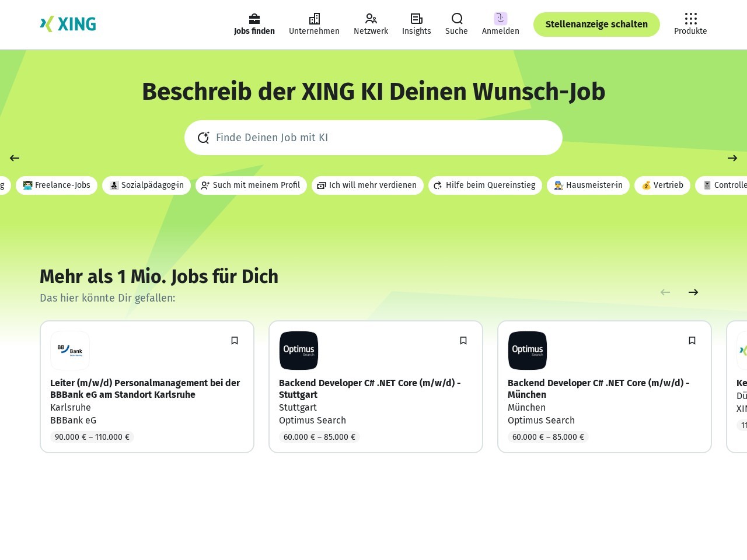Bookmark the Backend Developer Stuttgart job
Screen dimensions: 747x560
[x=463, y=341]
